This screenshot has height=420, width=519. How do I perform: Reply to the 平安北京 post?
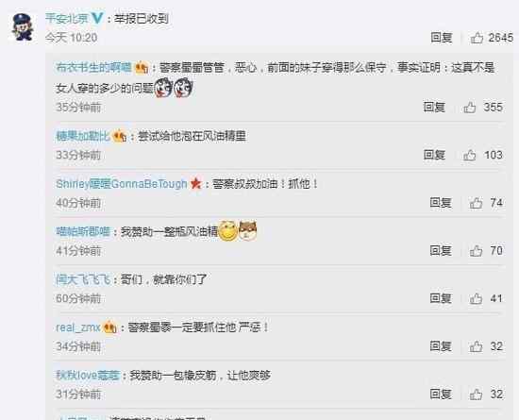[x=442, y=38]
